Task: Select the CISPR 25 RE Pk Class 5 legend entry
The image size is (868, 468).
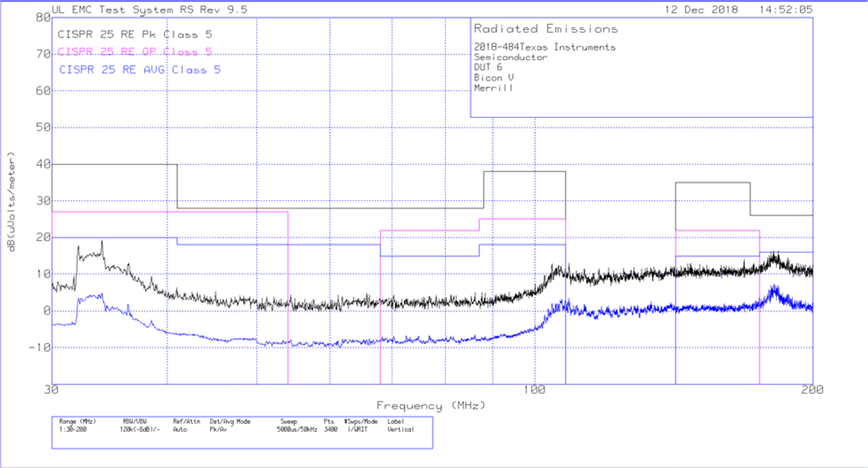Action: click(x=133, y=34)
